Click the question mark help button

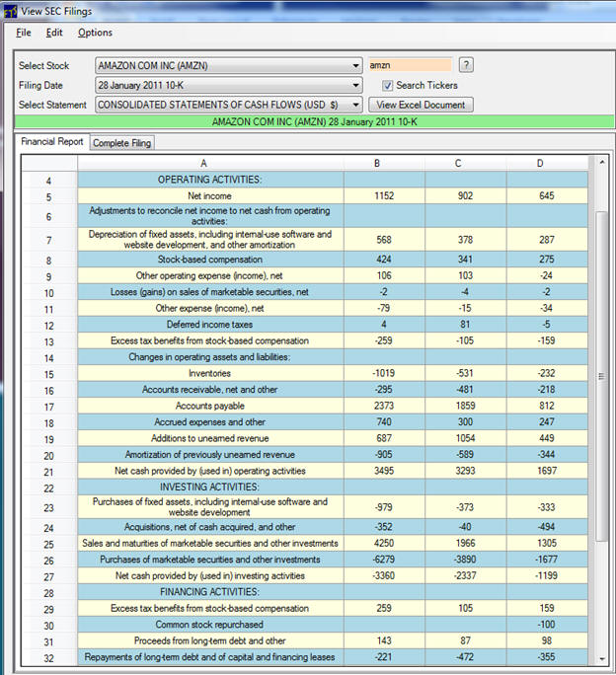466,65
